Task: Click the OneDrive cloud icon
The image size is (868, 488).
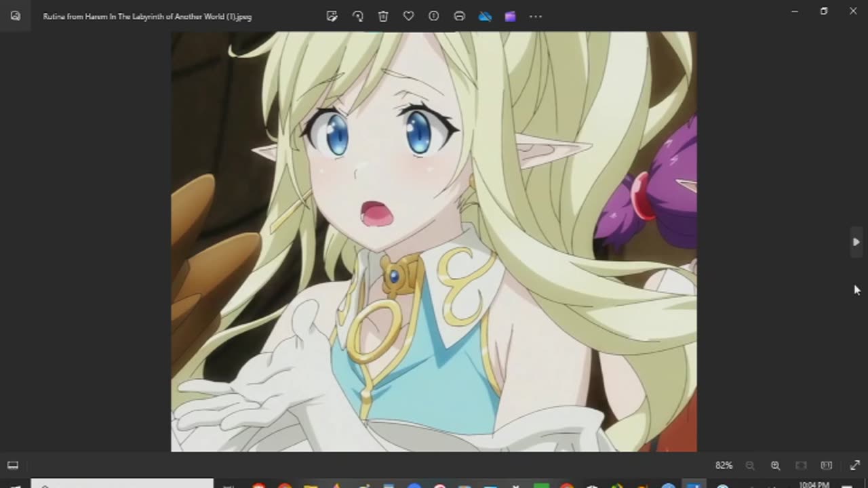Action: click(485, 16)
